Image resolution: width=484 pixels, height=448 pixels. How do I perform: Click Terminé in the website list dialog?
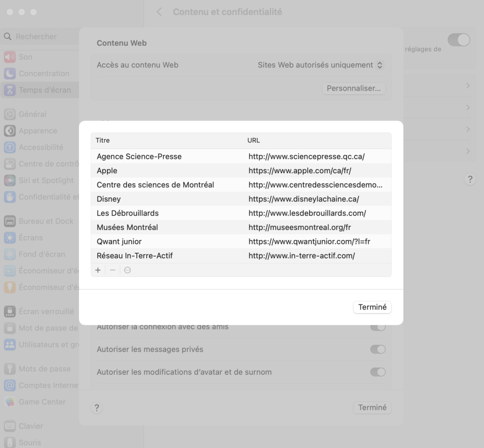point(373,307)
